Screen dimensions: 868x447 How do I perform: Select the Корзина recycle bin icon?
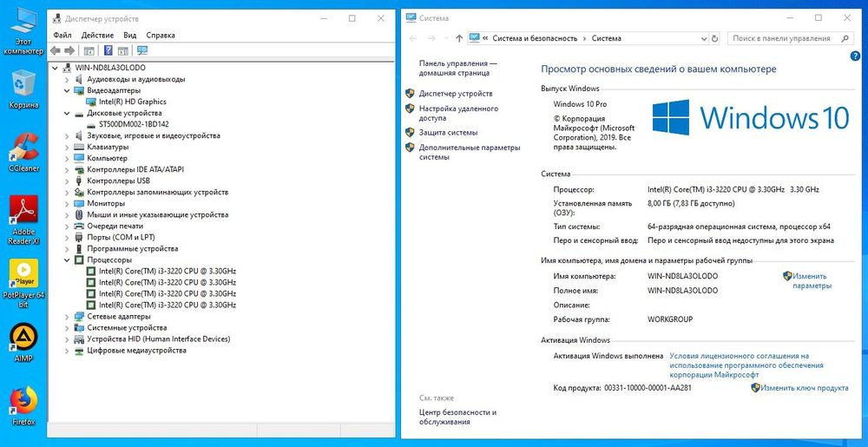23,89
